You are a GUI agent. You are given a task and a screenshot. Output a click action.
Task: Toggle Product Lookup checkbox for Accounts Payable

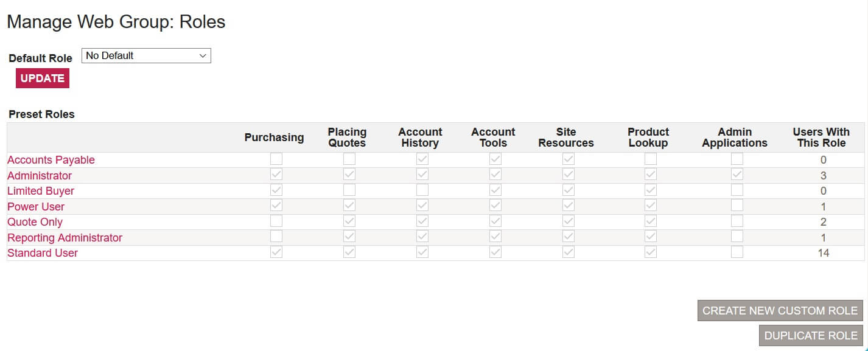651,159
